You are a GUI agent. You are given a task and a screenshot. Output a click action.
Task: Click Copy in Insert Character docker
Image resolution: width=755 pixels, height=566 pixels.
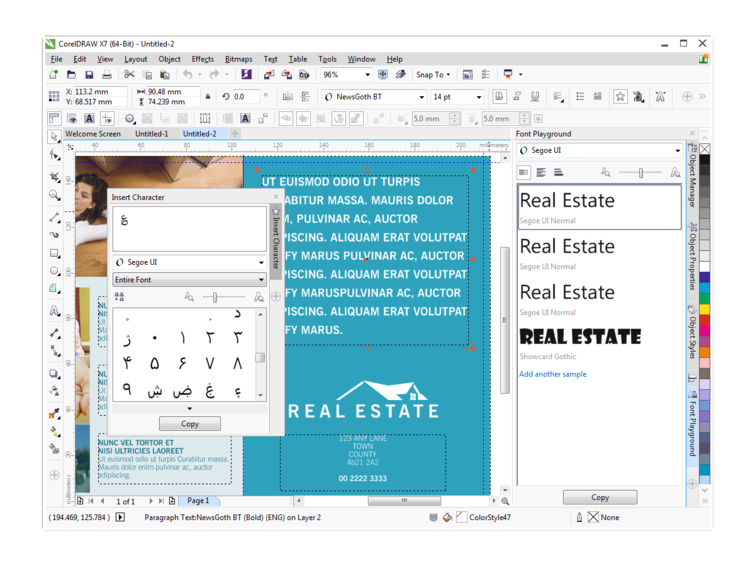(x=190, y=424)
